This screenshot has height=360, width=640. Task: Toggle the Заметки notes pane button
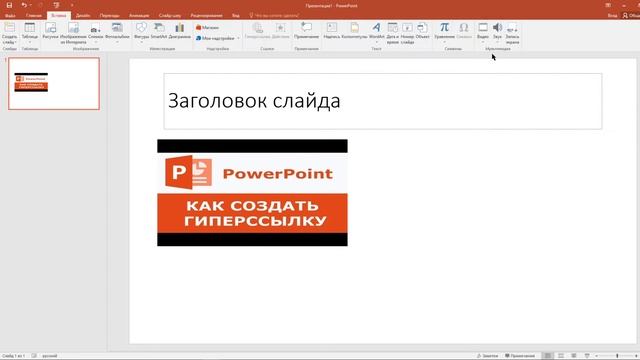click(x=488, y=356)
